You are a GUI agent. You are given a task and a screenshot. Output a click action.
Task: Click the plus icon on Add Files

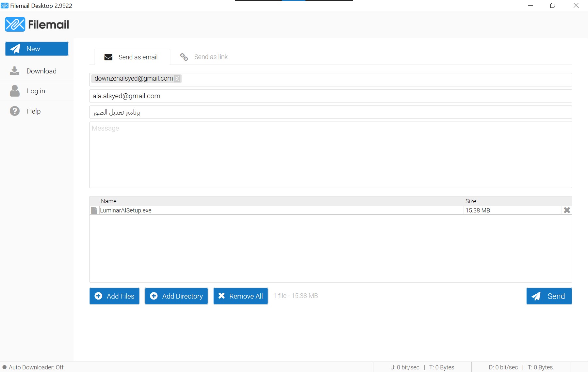(99, 296)
